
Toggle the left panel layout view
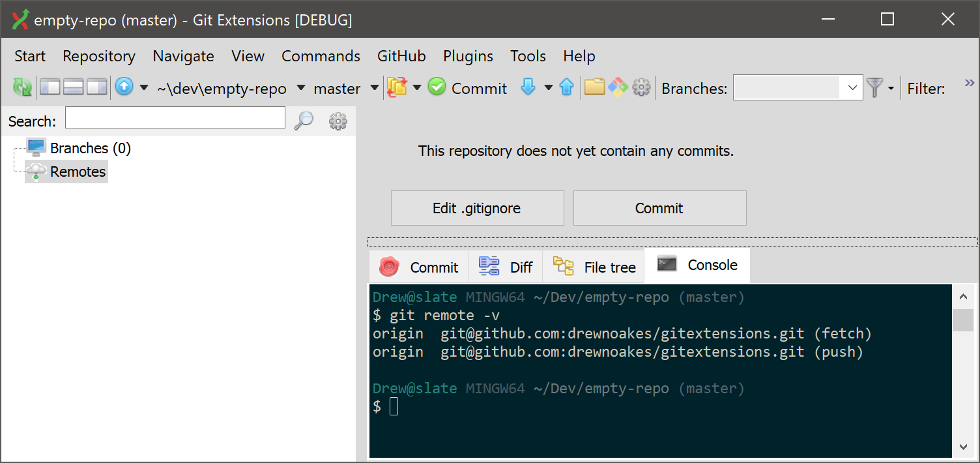tap(49, 87)
